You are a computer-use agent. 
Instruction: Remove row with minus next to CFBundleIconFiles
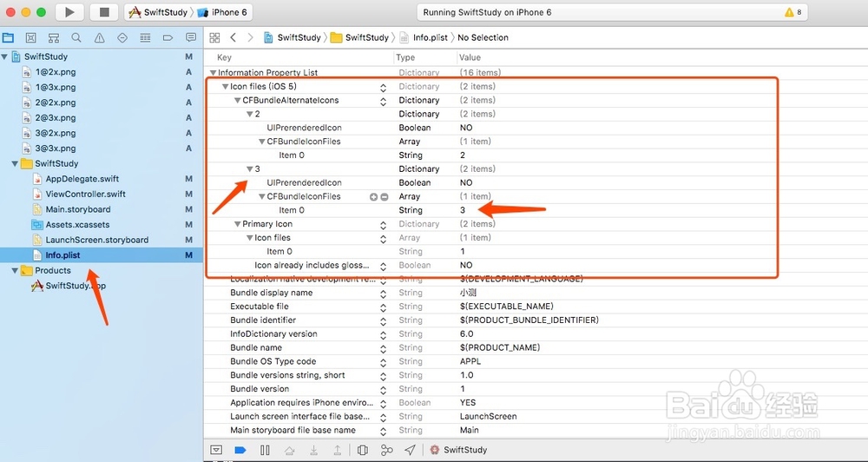385,196
